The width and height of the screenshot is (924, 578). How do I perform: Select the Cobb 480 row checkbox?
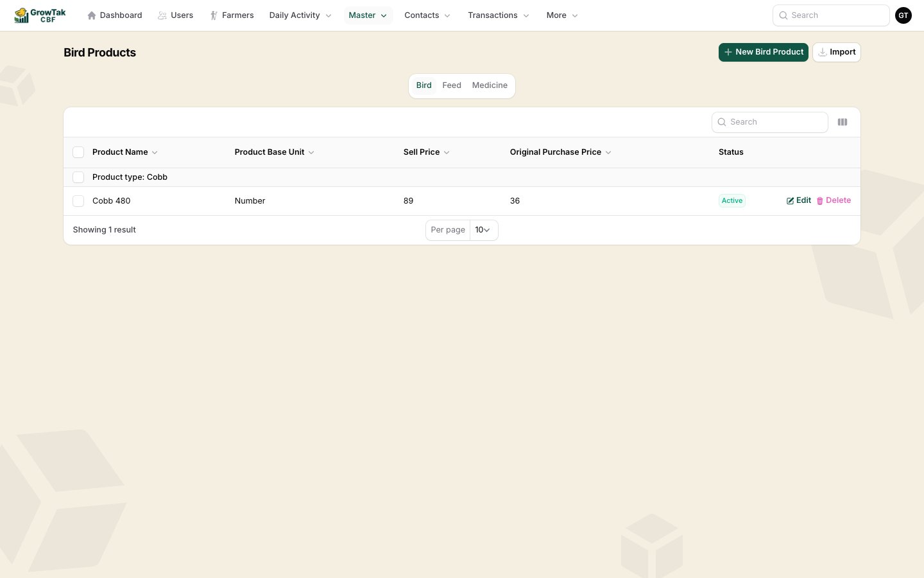(78, 201)
